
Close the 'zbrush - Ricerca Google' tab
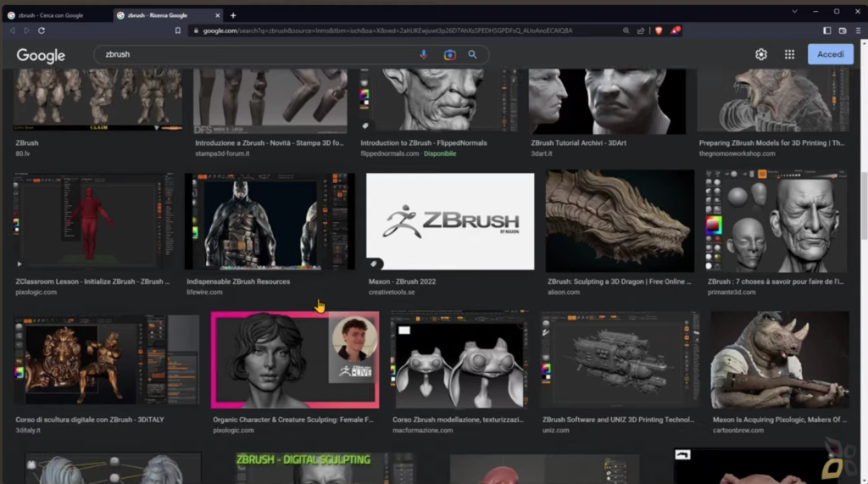[218, 15]
